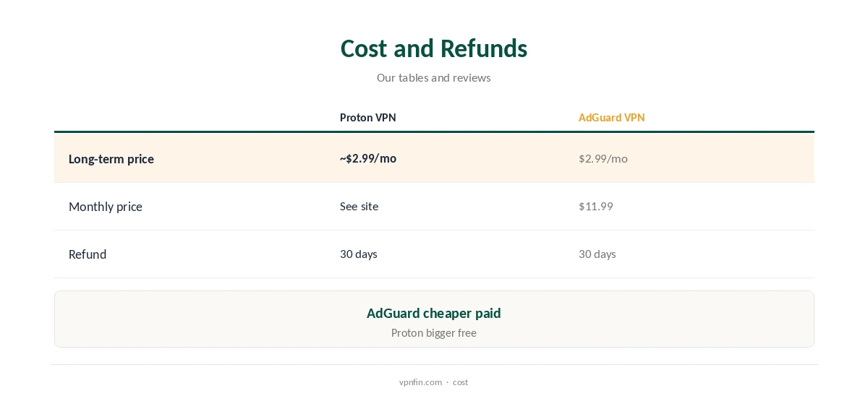Click AdGuard's "$2.99/mo" long-term price

click(x=603, y=158)
